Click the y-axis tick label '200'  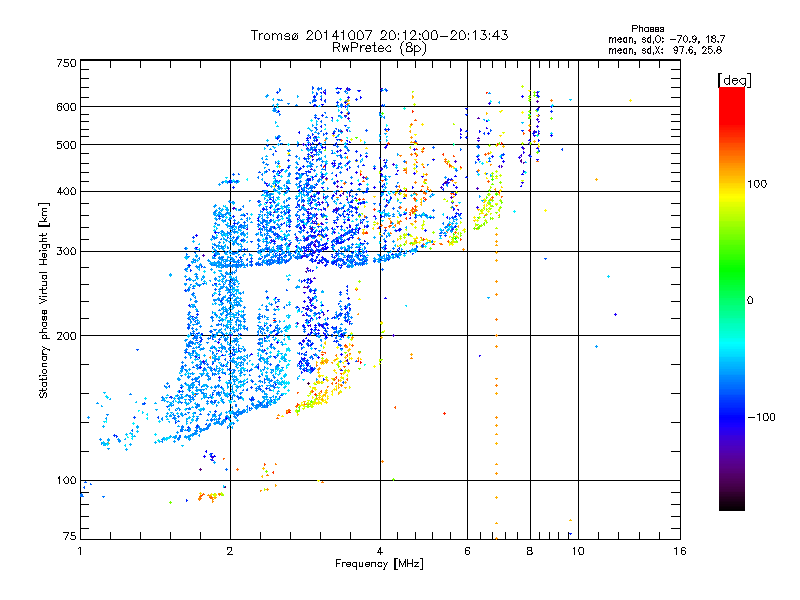(x=67, y=336)
